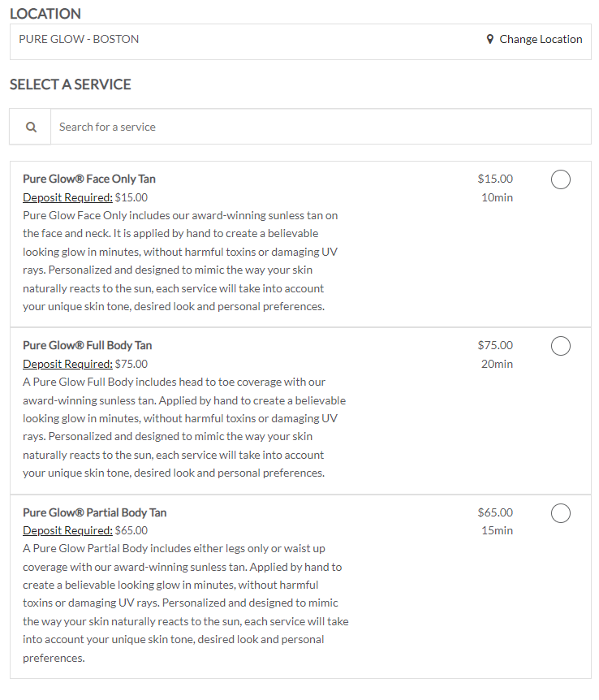Click the Pure Glow Full Body Tan title
Screen dimensions: 599x700
click(x=88, y=345)
